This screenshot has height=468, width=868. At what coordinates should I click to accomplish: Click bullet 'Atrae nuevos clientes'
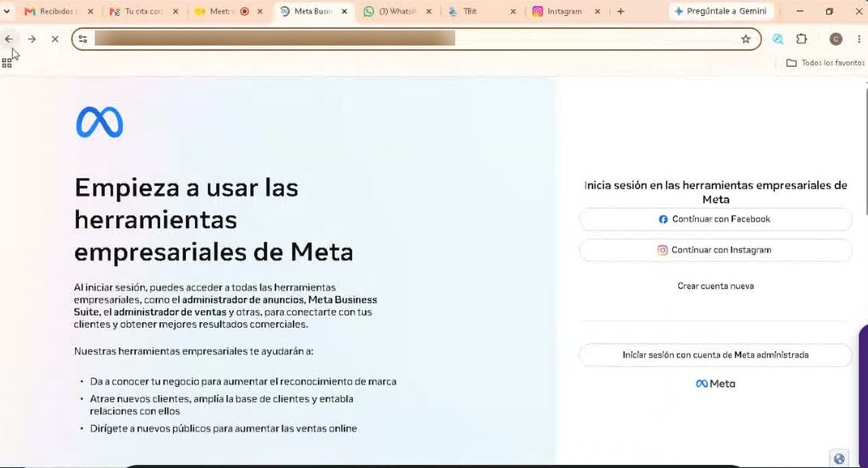(222, 405)
